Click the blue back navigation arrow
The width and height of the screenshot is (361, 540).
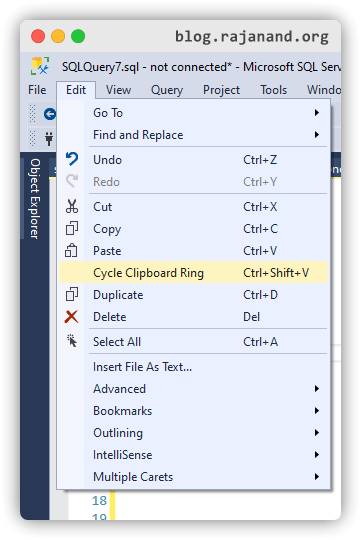50,114
